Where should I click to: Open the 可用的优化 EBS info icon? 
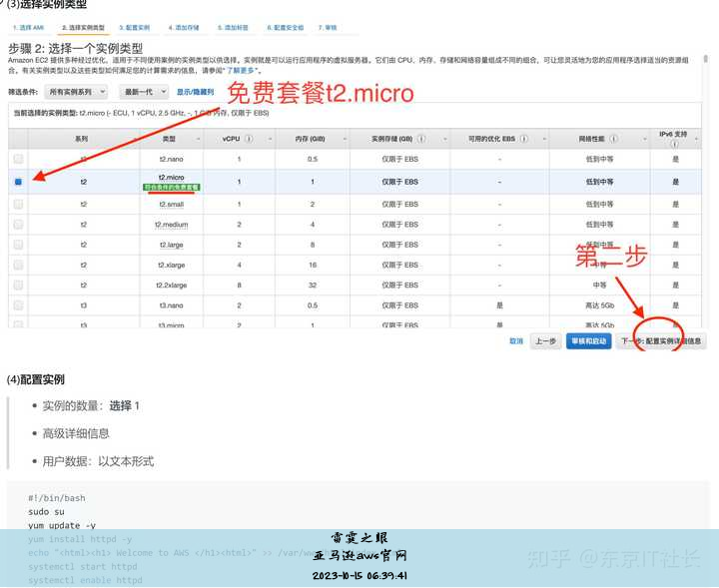tap(524, 139)
